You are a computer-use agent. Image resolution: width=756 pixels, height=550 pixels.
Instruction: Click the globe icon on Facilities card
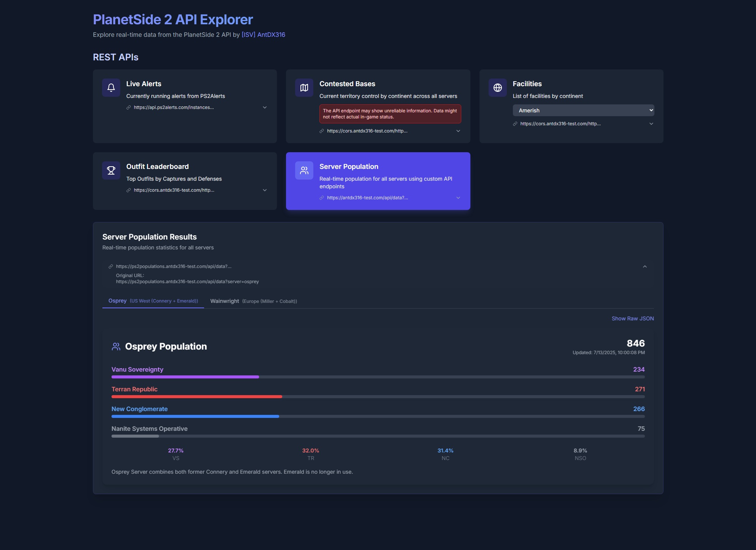tap(497, 87)
